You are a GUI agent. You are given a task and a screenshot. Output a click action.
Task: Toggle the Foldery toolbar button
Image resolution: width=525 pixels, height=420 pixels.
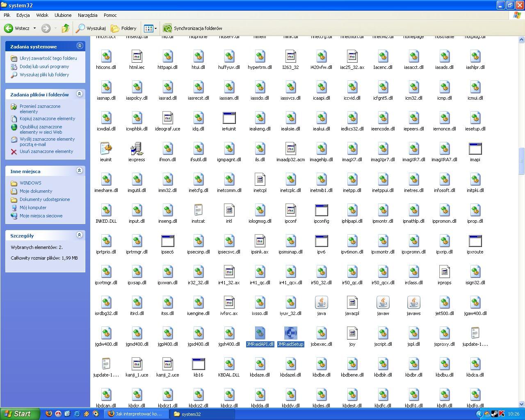124,28
